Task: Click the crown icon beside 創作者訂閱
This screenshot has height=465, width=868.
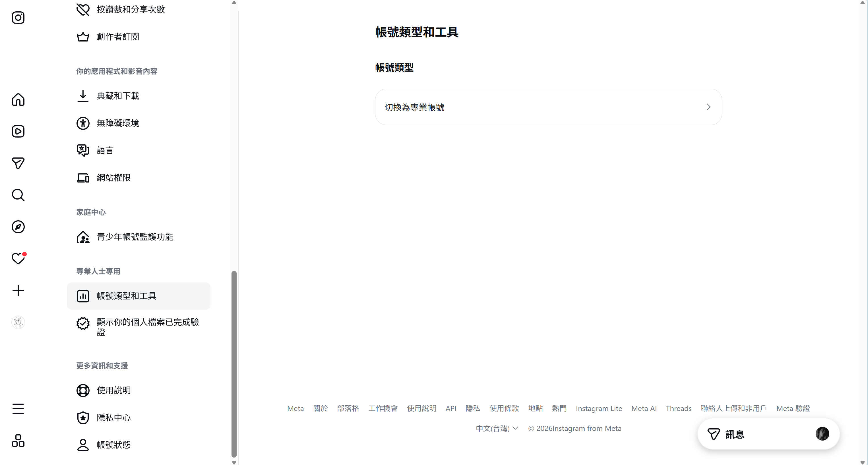Action: [83, 37]
